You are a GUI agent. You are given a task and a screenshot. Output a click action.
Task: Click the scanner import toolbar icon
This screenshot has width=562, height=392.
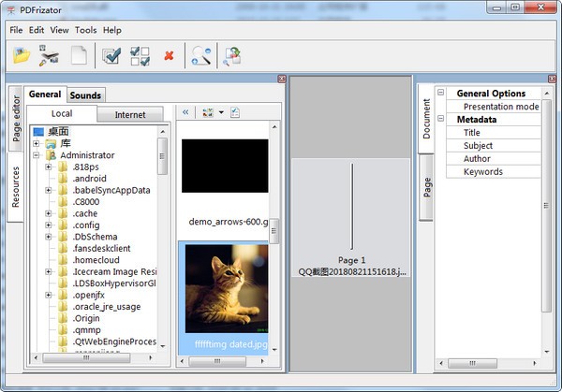[49, 57]
